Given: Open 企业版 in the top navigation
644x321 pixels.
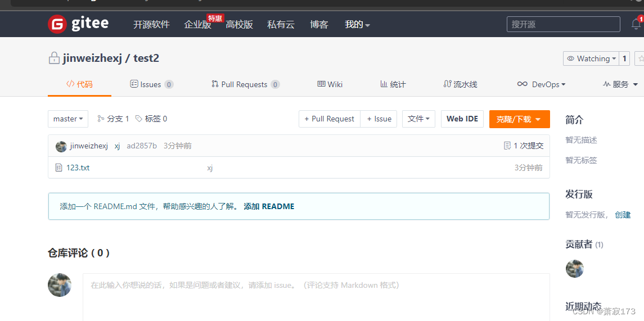Looking at the screenshot, I should tap(197, 25).
